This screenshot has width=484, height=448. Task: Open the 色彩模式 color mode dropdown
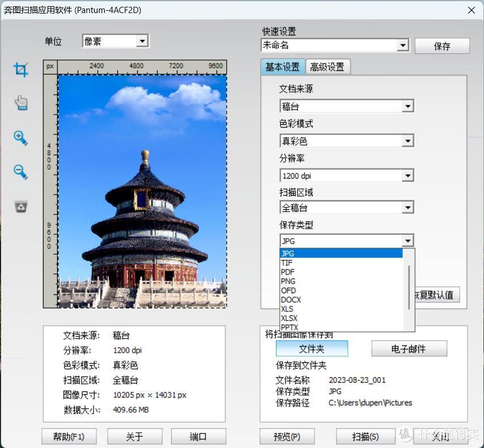click(x=407, y=141)
